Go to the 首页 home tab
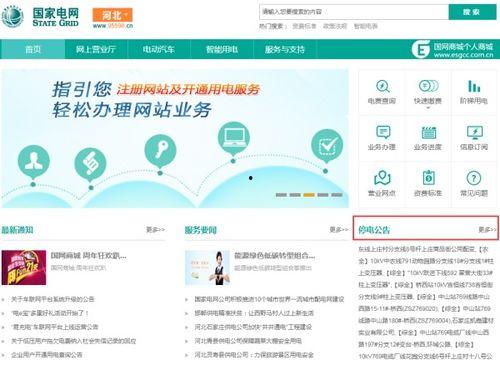Viewport: 500px width, 365px height. [x=33, y=49]
